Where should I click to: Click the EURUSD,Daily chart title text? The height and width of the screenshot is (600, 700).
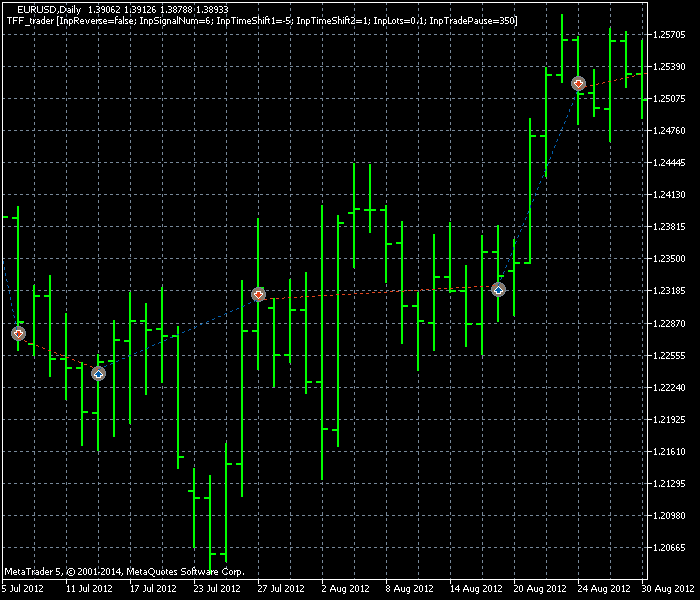[x=49, y=9]
